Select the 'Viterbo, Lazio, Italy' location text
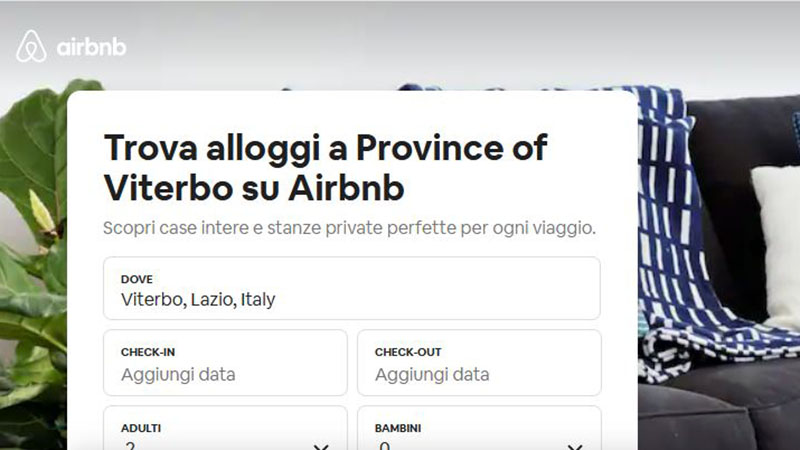 click(198, 299)
